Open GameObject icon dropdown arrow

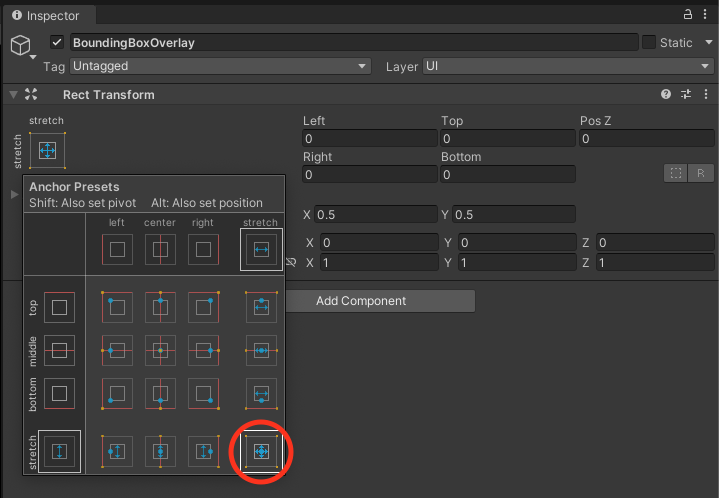pyautogui.click(x=33, y=57)
